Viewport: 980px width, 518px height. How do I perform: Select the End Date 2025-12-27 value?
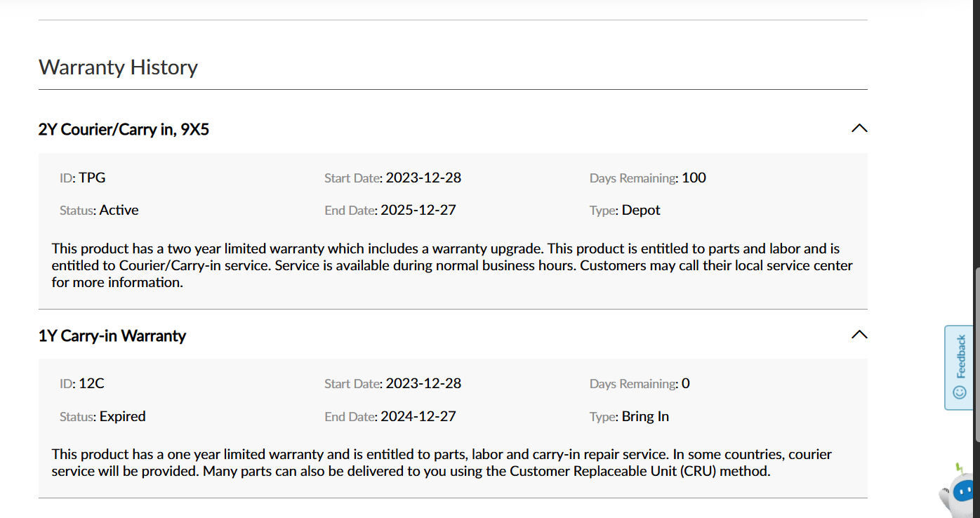coord(418,210)
